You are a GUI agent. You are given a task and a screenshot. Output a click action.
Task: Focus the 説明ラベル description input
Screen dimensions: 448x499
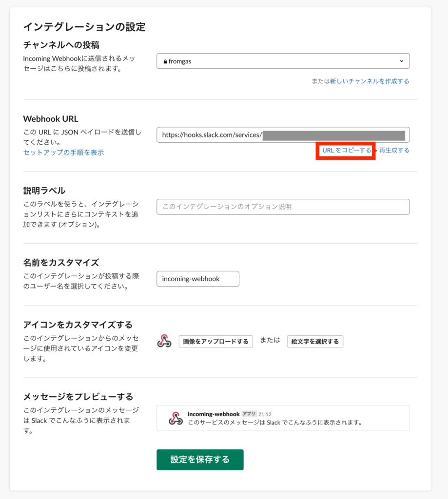[x=283, y=207]
